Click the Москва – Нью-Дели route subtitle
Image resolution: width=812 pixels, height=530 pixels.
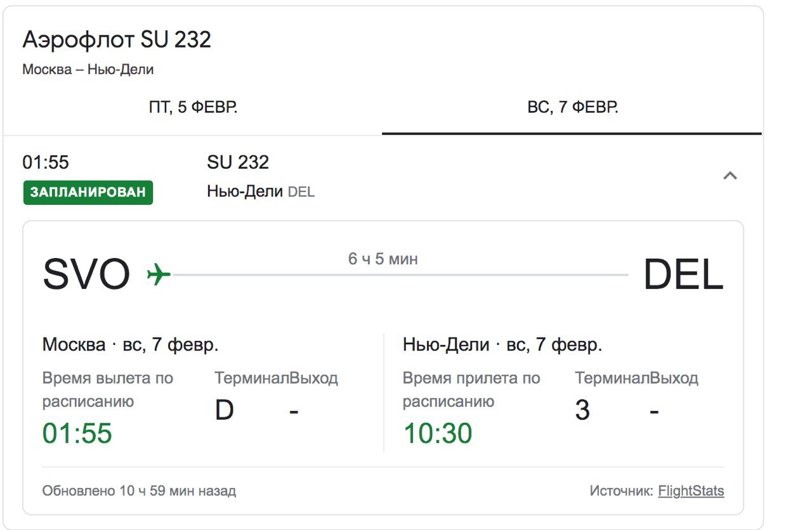(88, 70)
